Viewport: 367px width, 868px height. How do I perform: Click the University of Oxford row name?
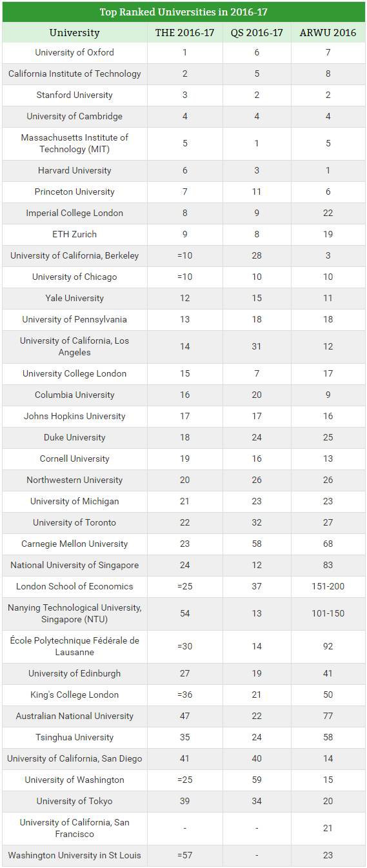click(x=75, y=52)
